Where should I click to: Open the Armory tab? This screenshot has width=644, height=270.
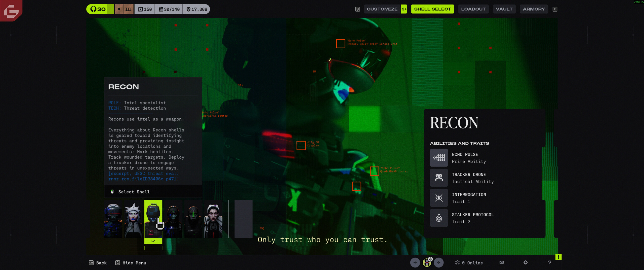pos(534,9)
